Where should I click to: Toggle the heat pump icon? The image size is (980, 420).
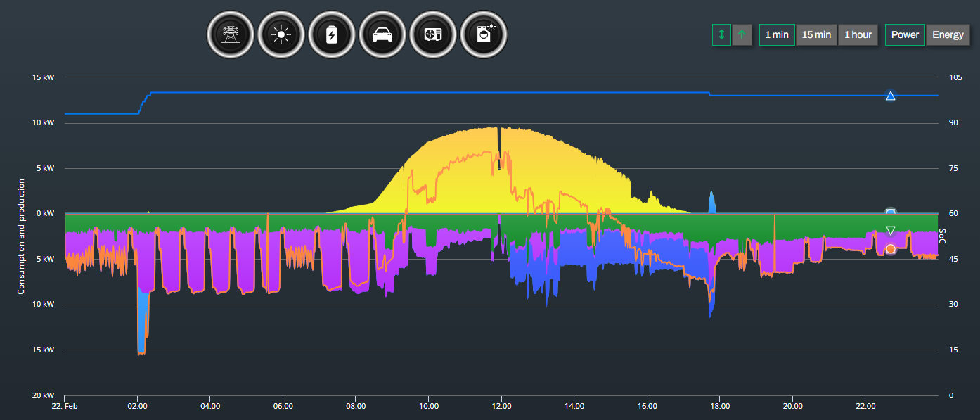click(x=433, y=34)
